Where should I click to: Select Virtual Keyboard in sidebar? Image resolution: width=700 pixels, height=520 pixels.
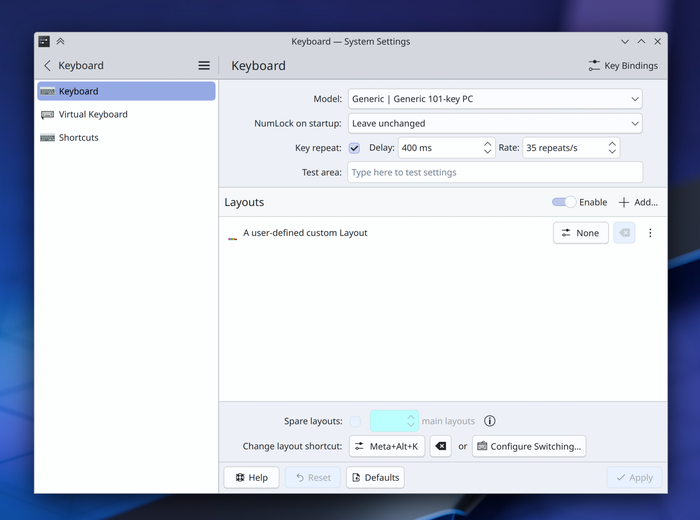coord(93,114)
